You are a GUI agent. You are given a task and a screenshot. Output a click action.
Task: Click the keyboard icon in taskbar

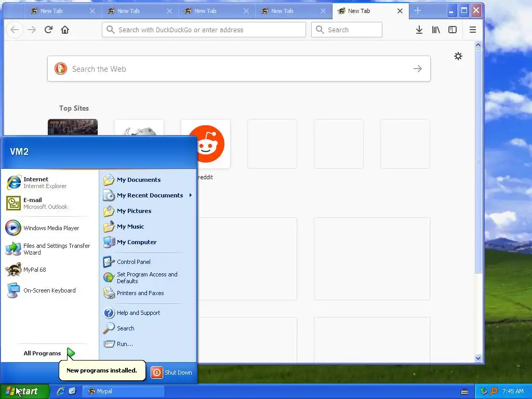pos(464,392)
